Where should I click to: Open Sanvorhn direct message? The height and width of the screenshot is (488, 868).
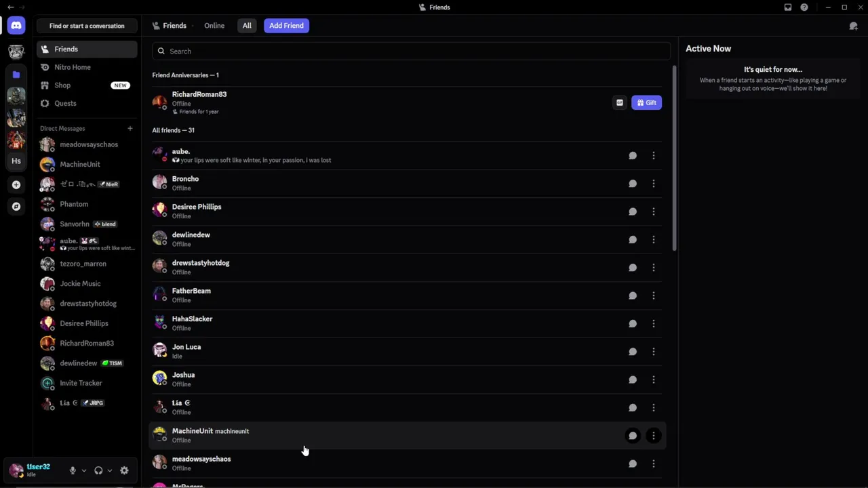pyautogui.click(x=87, y=224)
